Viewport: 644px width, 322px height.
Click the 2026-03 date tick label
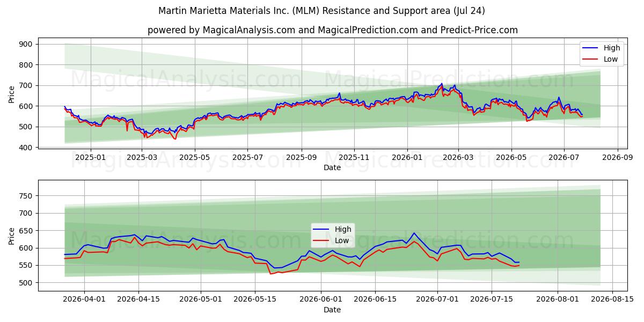coord(458,157)
